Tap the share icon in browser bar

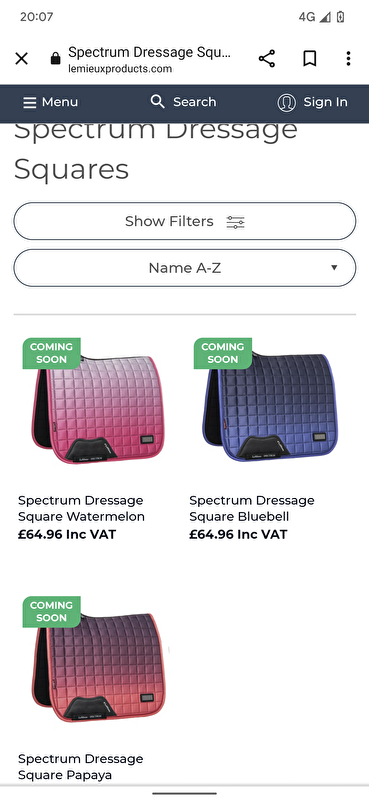(x=266, y=59)
